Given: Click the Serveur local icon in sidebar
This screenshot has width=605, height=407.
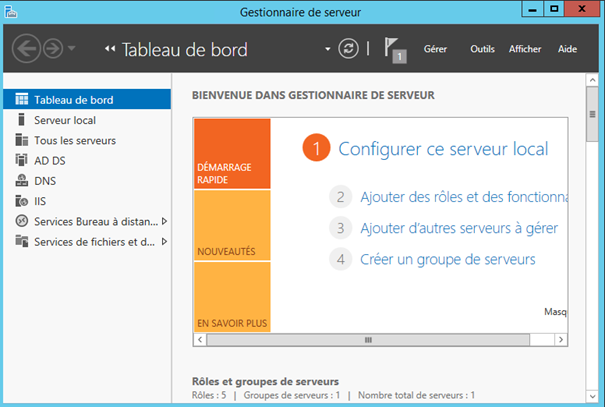Looking at the screenshot, I should pos(22,120).
